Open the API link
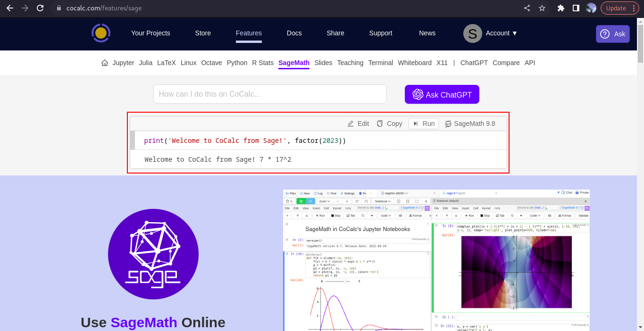This screenshot has width=644, height=331. tap(530, 63)
